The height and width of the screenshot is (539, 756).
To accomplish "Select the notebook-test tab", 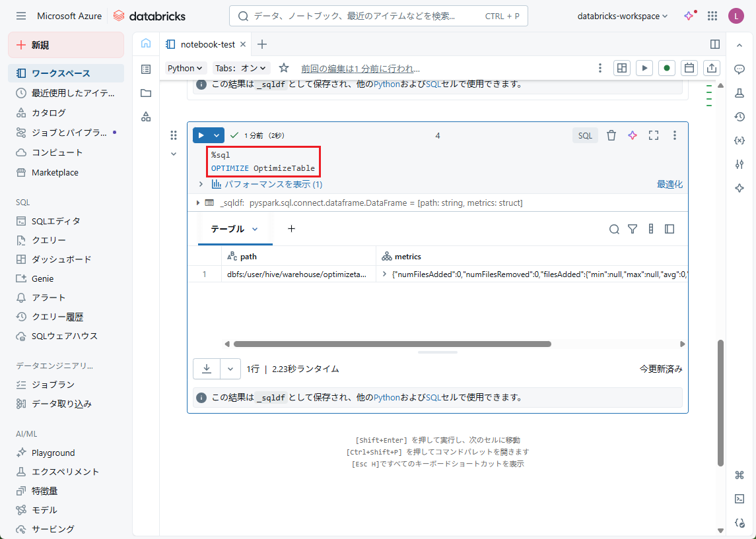I will pyautogui.click(x=207, y=44).
